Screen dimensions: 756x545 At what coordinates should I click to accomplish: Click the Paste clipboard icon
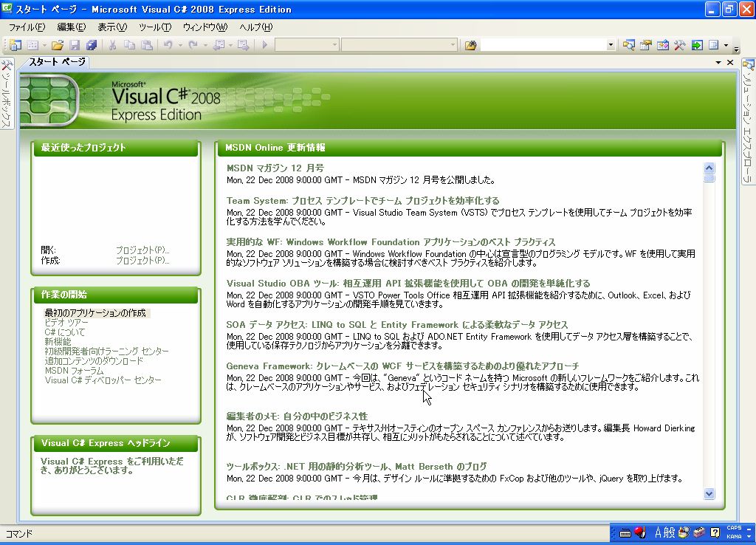coord(147,45)
